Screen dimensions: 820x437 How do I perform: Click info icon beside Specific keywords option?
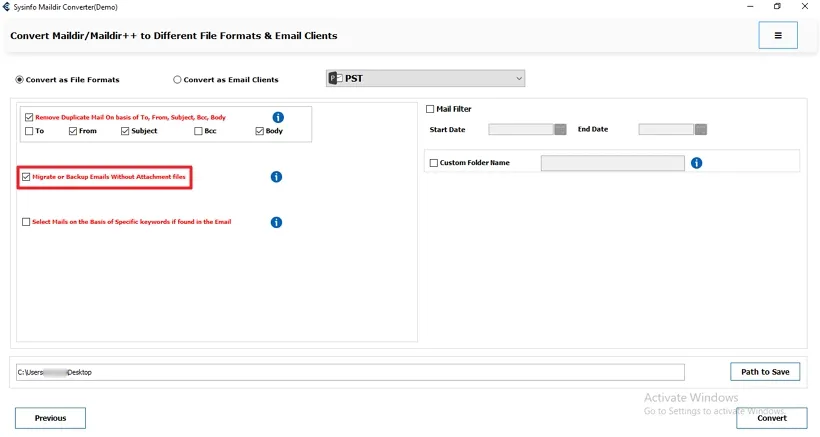point(276,222)
